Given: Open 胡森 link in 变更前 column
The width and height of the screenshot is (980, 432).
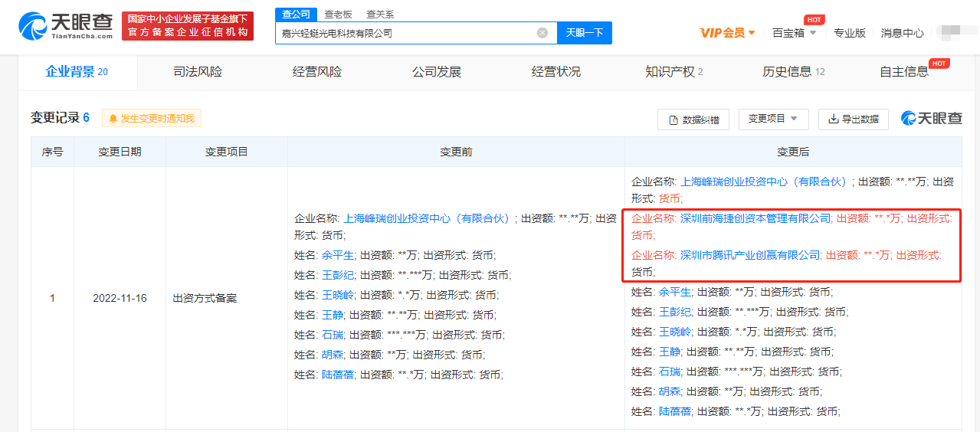Looking at the screenshot, I should pyautogui.click(x=333, y=355).
